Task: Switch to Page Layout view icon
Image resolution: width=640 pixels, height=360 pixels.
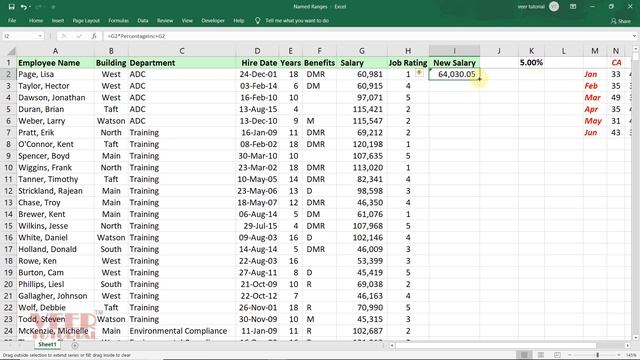Action: (541, 355)
